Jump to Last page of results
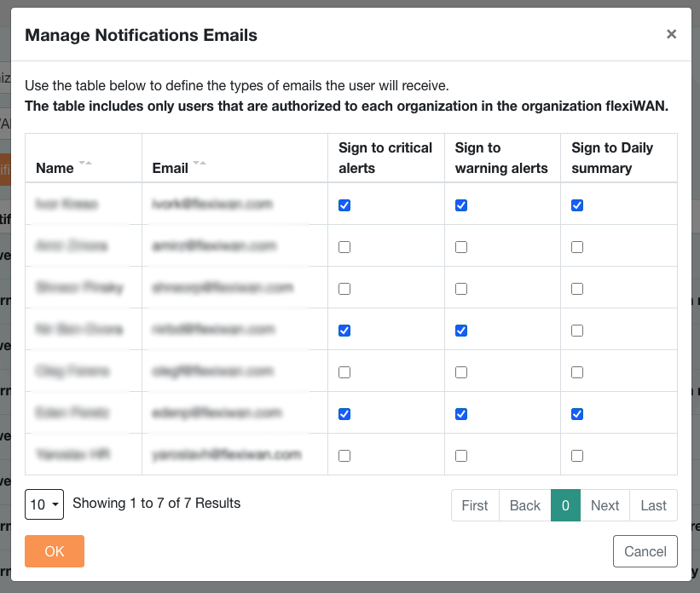Image resolution: width=700 pixels, height=593 pixels. point(653,505)
